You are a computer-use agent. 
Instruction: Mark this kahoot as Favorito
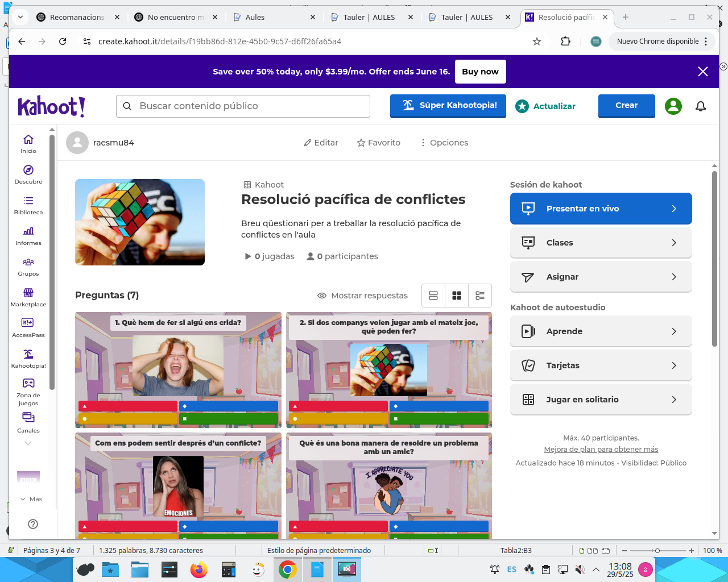click(x=379, y=143)
